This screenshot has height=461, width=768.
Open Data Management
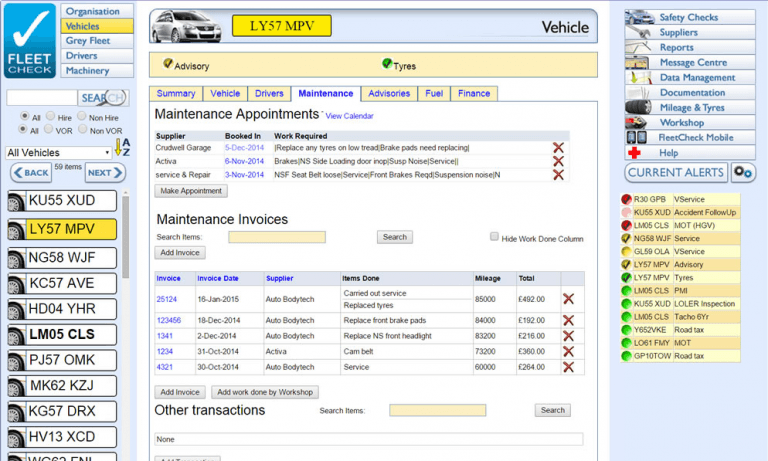coord(690,77)
